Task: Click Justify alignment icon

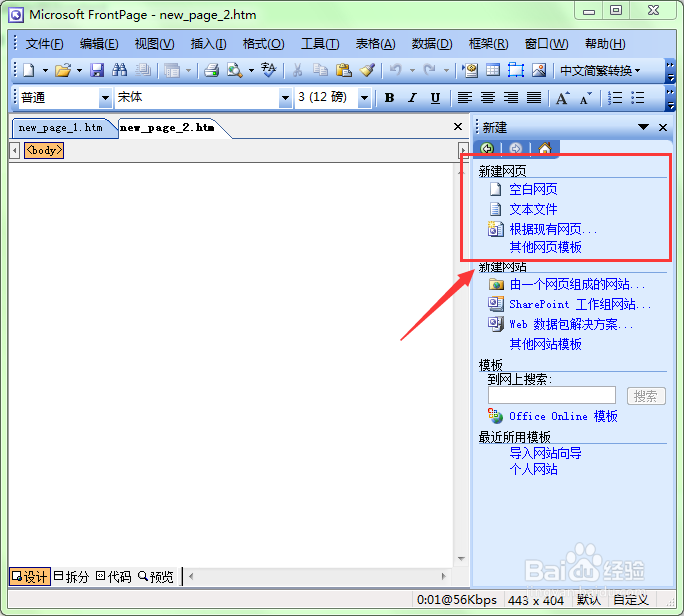Action: pyautogui.click(x=534, y=97)
